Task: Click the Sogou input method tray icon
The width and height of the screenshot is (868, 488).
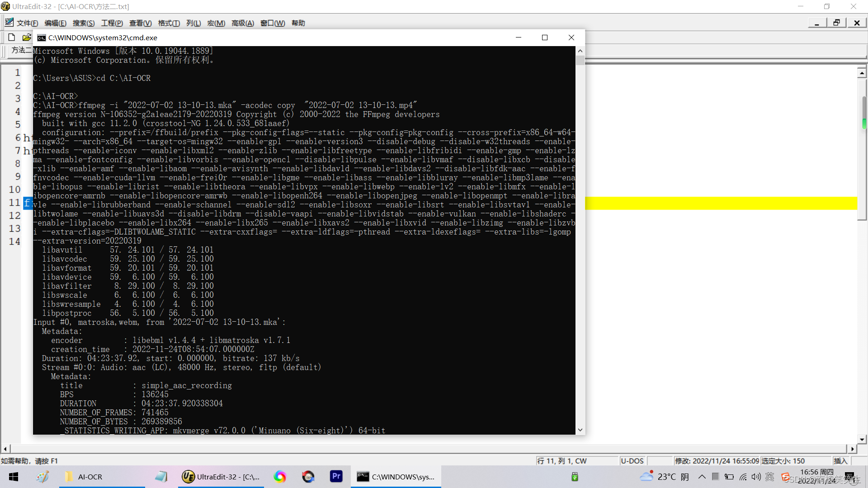Action: click(786, 477)
